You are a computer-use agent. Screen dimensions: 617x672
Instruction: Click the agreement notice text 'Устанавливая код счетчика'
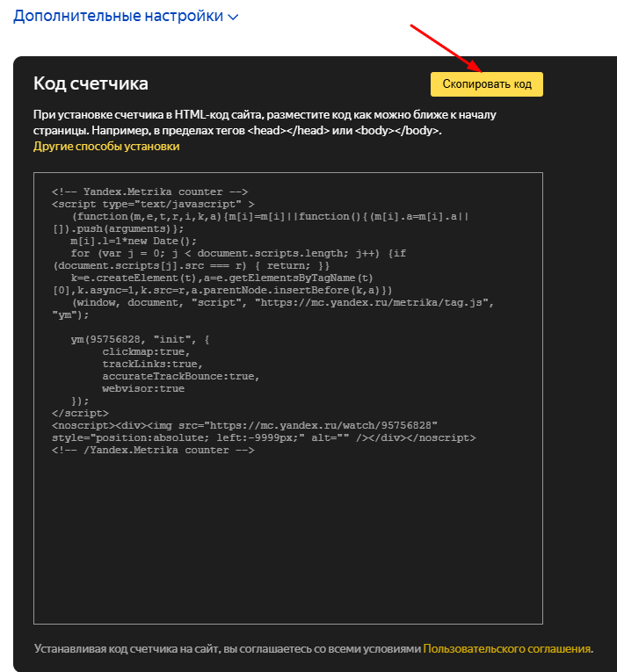pos(228,648)
